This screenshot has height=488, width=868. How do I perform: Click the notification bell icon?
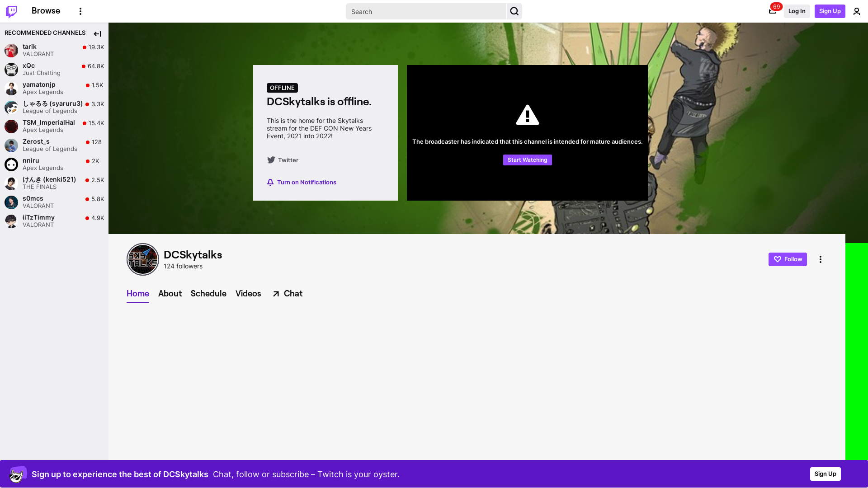270,183
